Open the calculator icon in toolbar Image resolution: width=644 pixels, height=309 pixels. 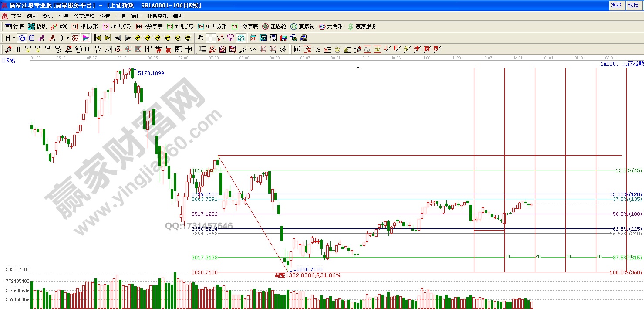(263, 38)
